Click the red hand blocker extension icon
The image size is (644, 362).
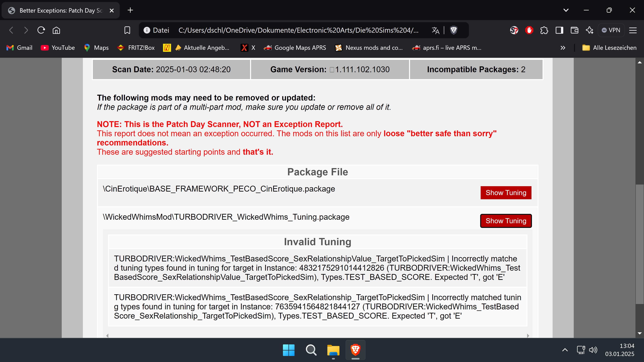point(529,30)
